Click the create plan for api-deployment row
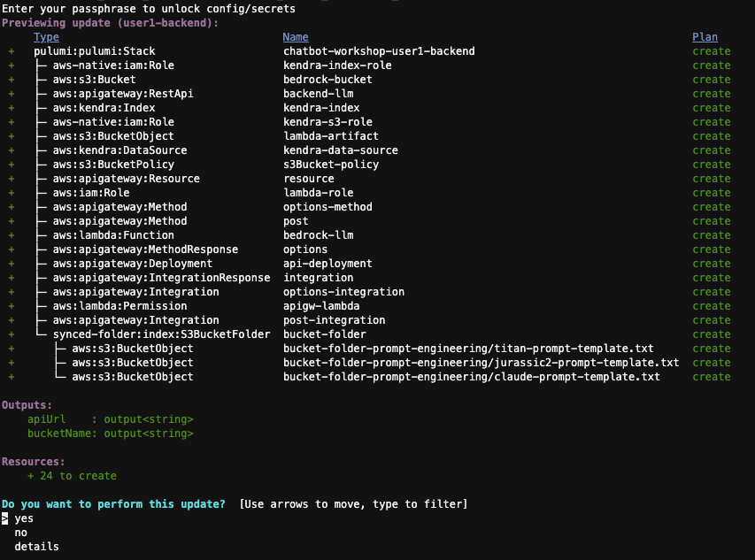755x560 pixels. pyautogui.click(x=712, y=264)
